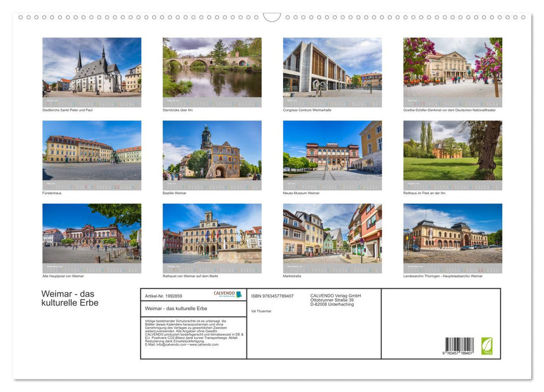Expand the ISBN 9783457789407 information section
Screen dimensions: 544x392
pos(273,296)
